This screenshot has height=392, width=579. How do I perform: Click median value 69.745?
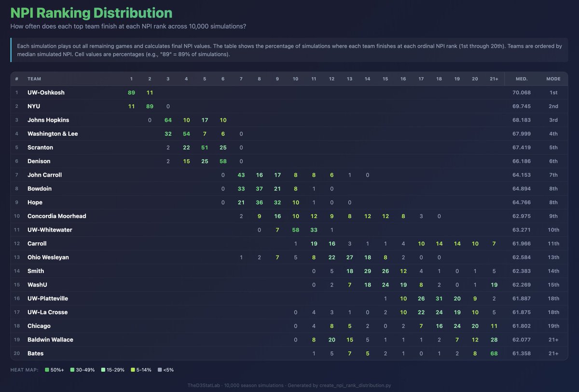(x=522, y=106)
